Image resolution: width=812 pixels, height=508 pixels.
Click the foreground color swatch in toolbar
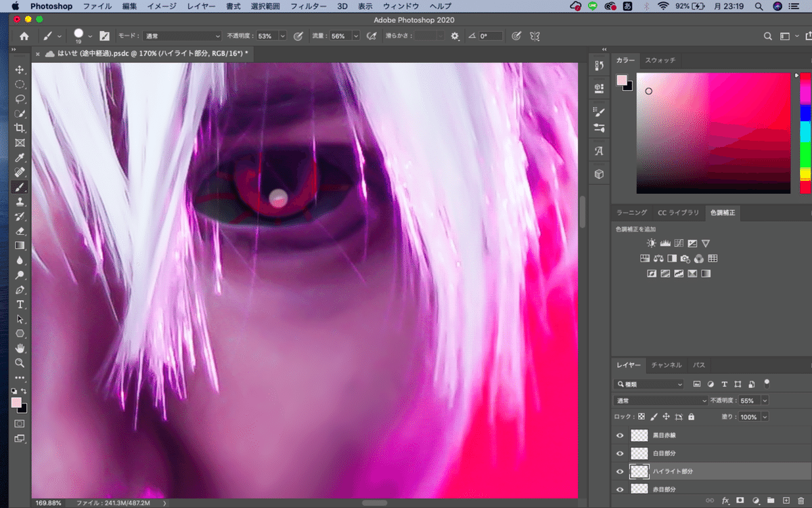tap(16, 402)
